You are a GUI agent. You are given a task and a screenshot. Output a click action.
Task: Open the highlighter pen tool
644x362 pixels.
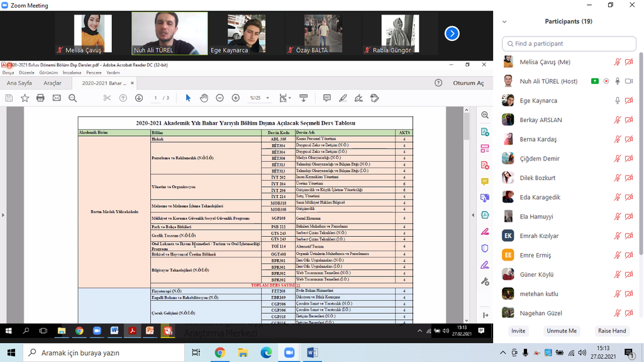(343, 98)
